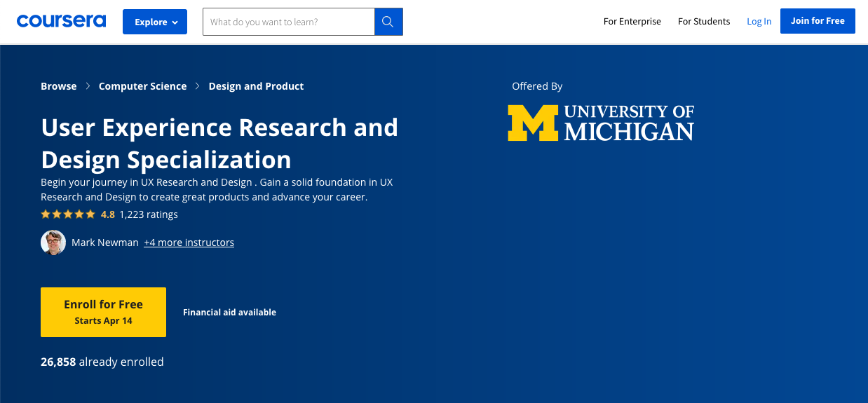Focus the 'What do you want to learn?' search field
The width and height of the screenshot is (868, 403).
(288, 22)
